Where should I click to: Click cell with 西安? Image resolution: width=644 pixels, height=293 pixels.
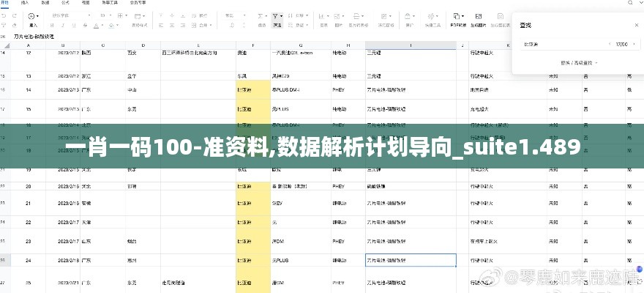pos(143,60)
